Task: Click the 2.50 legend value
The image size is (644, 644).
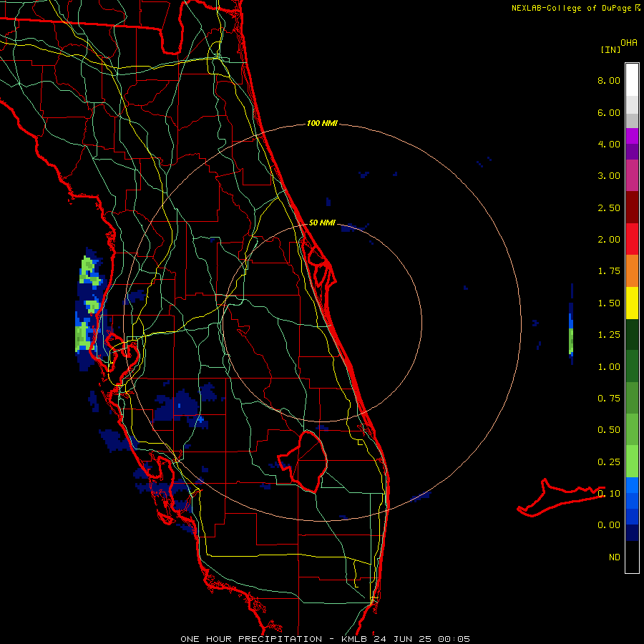Action: pyautogui.click(x=609, y=208)
